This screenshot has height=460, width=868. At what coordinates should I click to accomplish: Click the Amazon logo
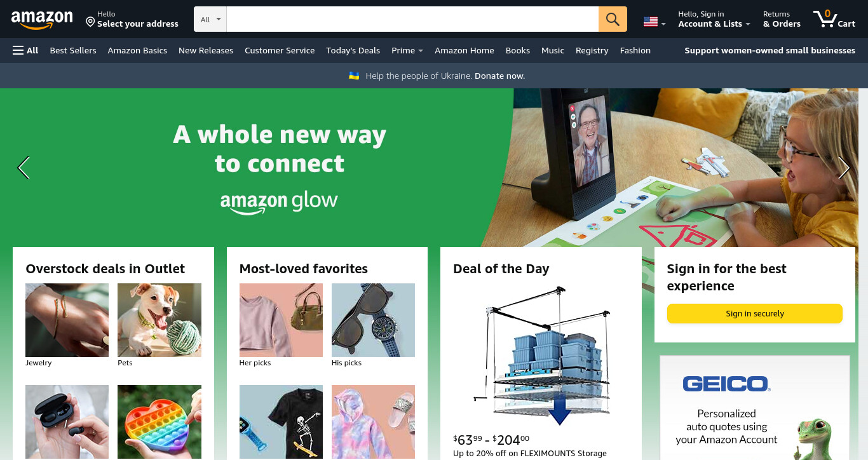(42, 20)
